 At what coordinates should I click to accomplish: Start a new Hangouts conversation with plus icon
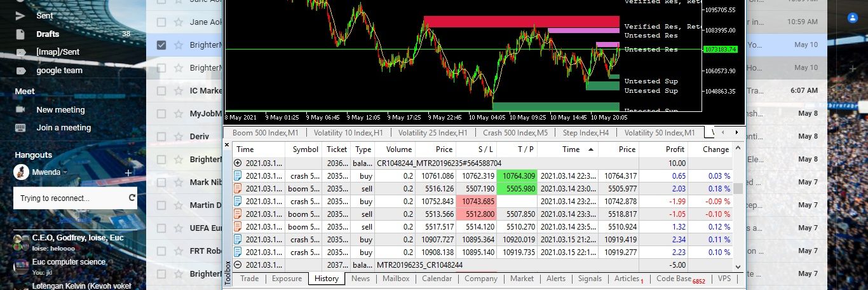pyautogui.click(x=128, y=172)
